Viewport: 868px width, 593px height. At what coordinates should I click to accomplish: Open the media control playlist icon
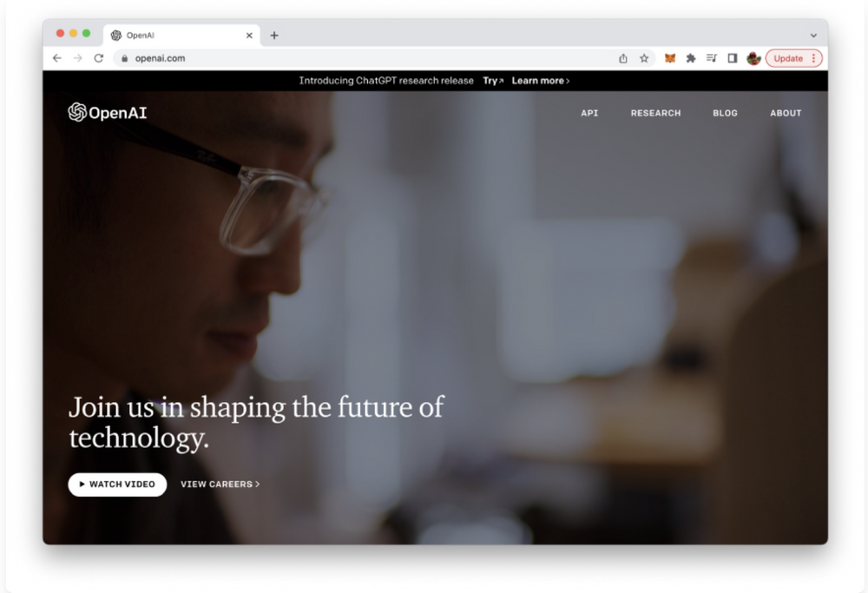point(712,58)
